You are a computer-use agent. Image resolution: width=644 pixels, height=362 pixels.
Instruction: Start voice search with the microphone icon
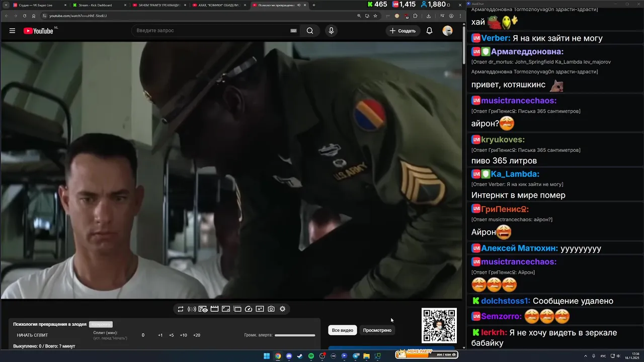click(331, 31)
